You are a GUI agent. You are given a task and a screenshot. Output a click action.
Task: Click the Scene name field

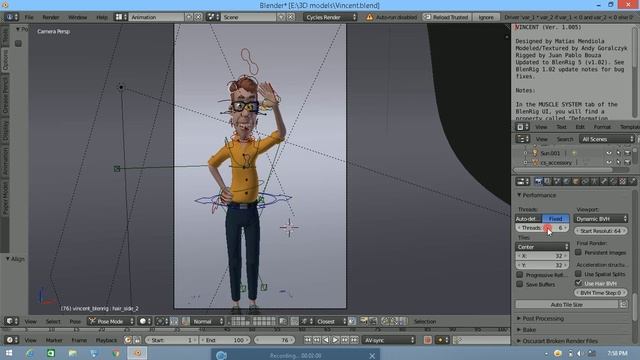(248, 17)
